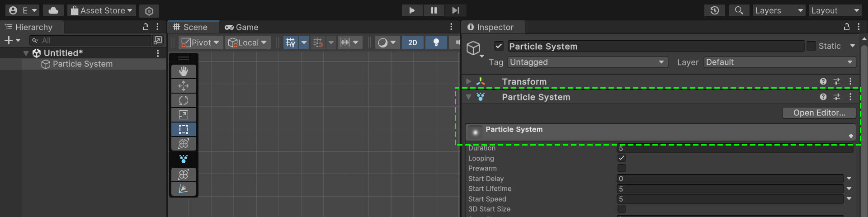This screenshot has height=217, width=868.
Task: Open Transform component help icon
Action: [823, 82]
